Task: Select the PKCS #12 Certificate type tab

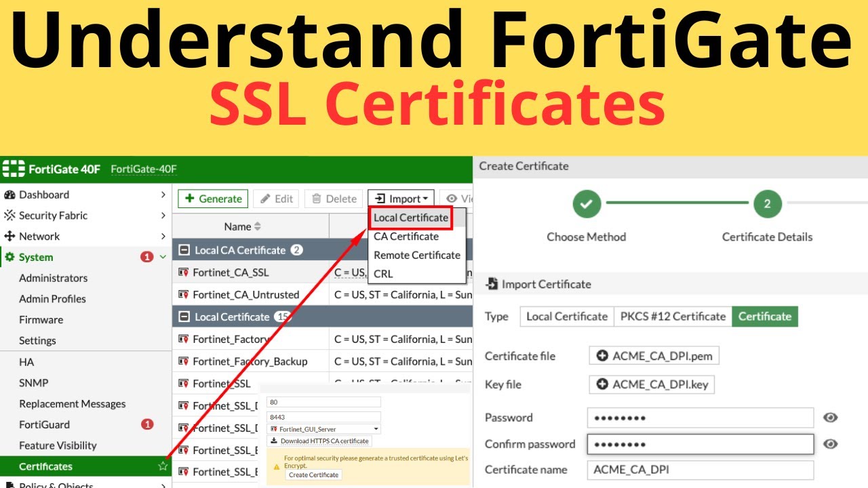Action: pos(673,317)
